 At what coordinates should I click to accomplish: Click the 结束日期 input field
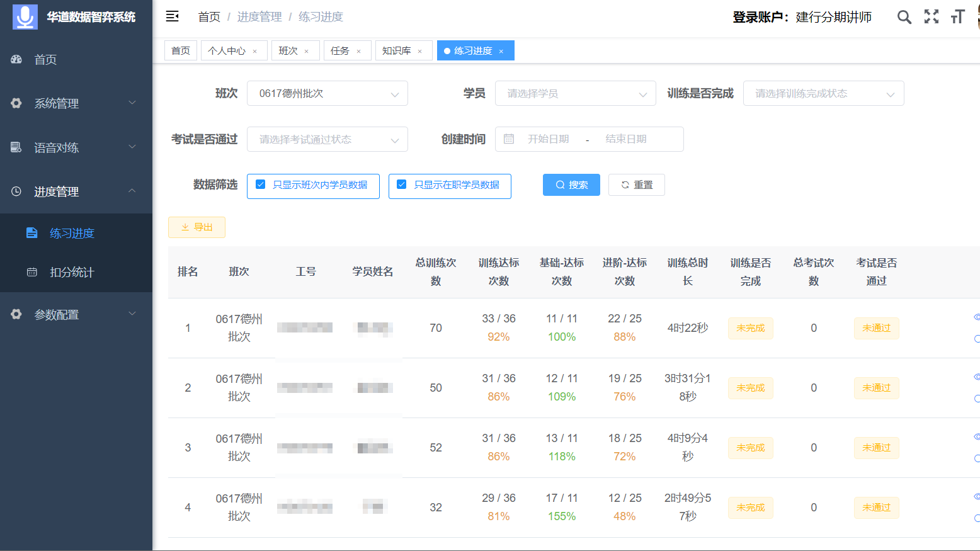626,139
